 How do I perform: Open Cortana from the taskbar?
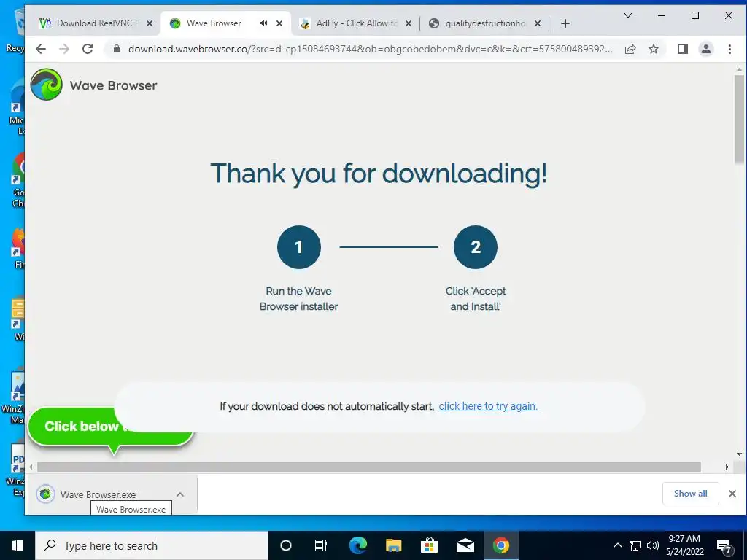285,545
